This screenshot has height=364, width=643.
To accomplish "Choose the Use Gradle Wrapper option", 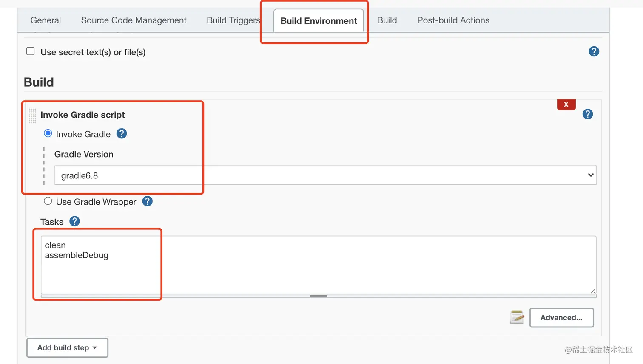I will click(48, 201).
